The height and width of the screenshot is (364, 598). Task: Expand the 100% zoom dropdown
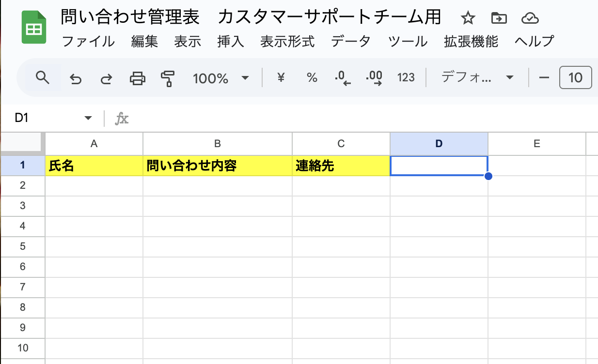(x=245, y=78)
